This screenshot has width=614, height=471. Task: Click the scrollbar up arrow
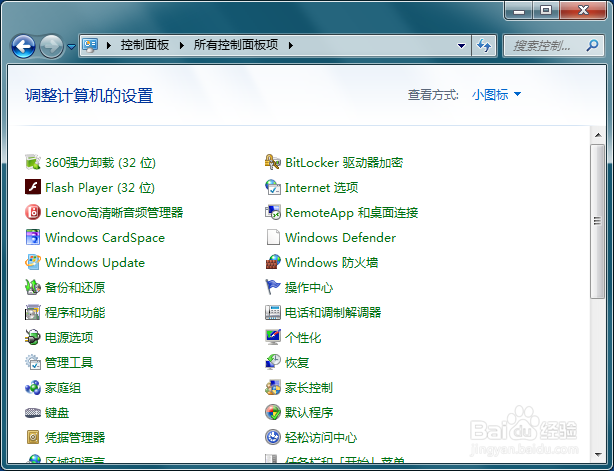pos(598,135)
